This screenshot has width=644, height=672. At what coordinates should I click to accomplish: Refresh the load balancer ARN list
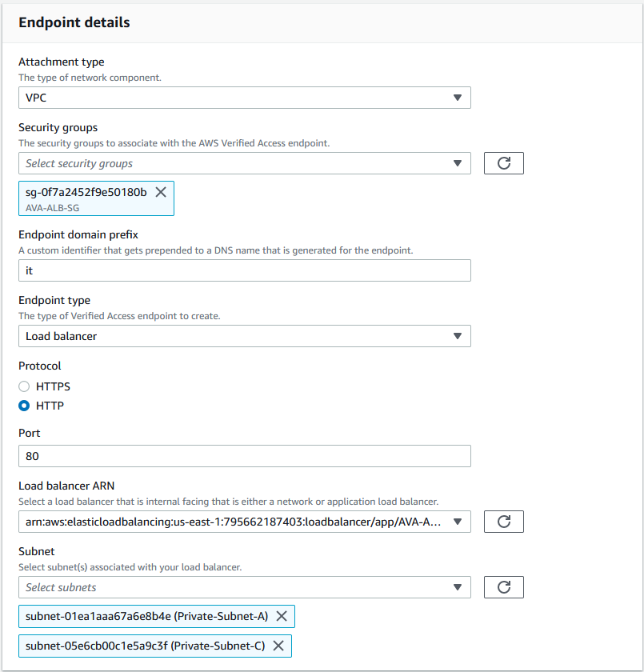[x=503, y=521]
